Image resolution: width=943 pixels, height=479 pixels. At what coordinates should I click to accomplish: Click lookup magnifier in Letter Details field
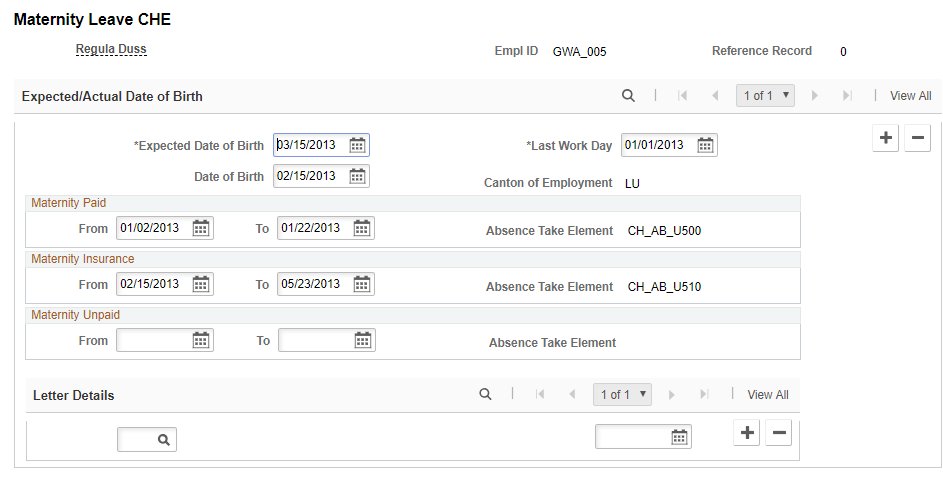click(x=164, y=440)
